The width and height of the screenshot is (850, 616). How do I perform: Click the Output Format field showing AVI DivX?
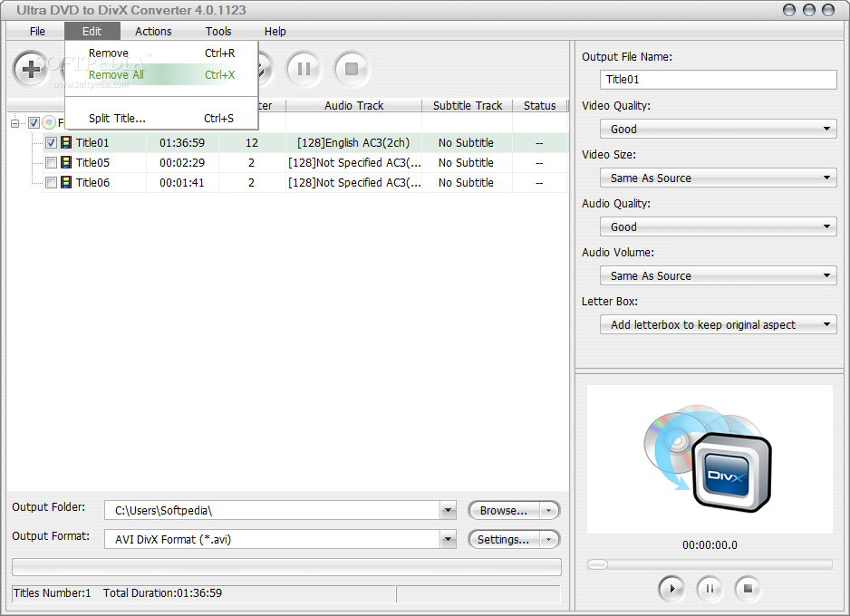pyautogui.click(x=272, y=539)
